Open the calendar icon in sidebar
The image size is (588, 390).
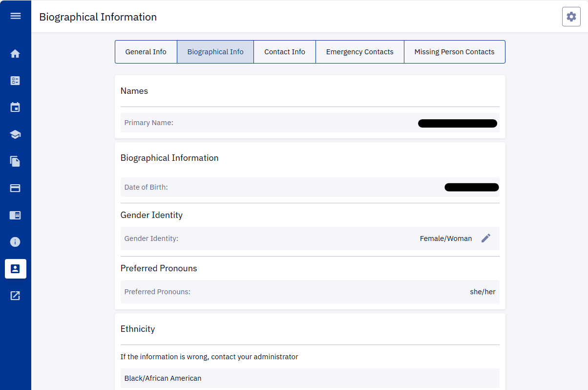15,108
